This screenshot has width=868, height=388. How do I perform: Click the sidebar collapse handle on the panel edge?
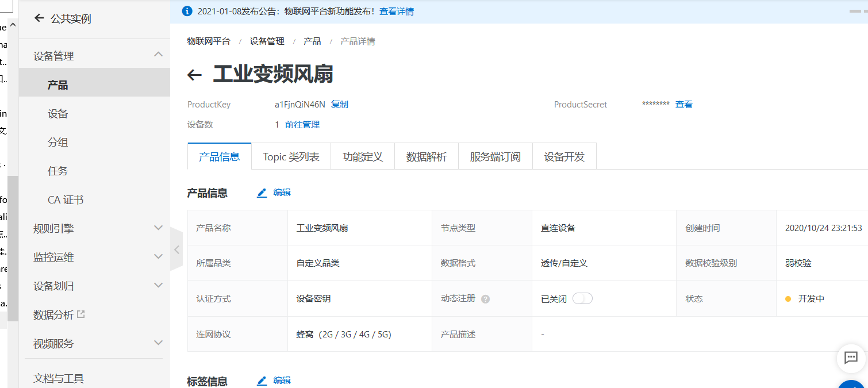175,249
